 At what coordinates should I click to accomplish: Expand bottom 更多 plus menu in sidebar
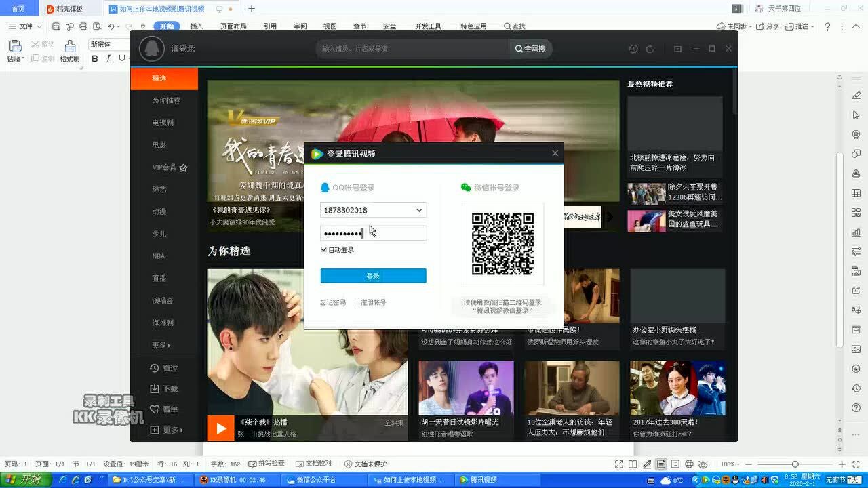click(166, 430)
